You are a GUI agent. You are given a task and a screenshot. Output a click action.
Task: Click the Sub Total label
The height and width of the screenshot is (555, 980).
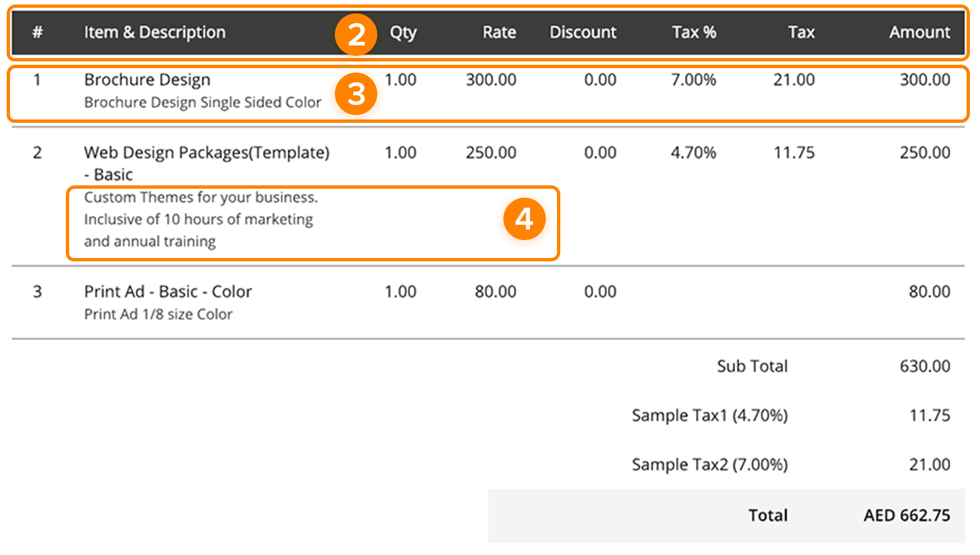tap(752, 366)
